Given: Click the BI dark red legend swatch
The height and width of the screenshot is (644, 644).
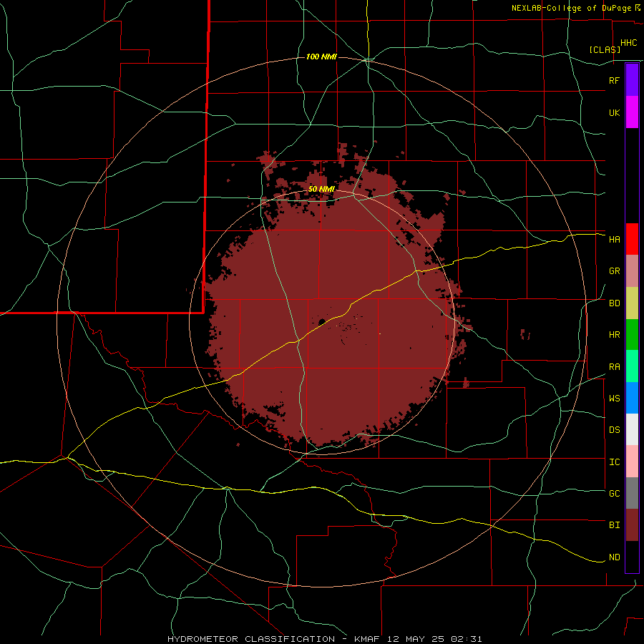Looking at the screenshot, I should coord(632,525).
